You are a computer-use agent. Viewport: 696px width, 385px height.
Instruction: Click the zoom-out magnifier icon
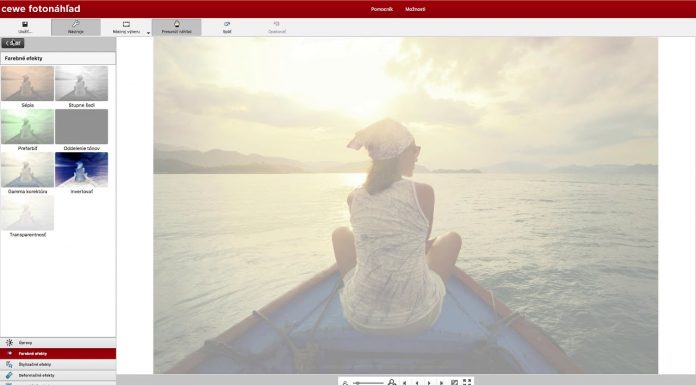coord(345,382)
